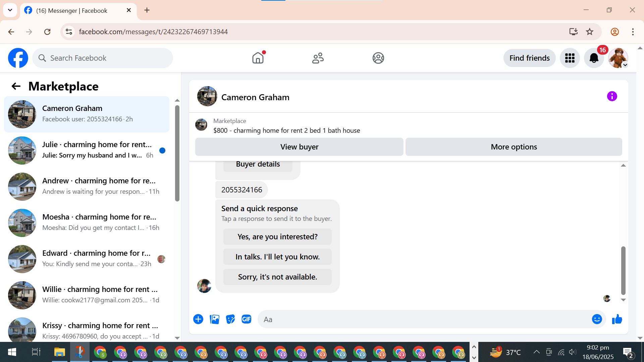Open the notifications bell
The width and height of the screenshot is (644, 362).
(594, 58)
